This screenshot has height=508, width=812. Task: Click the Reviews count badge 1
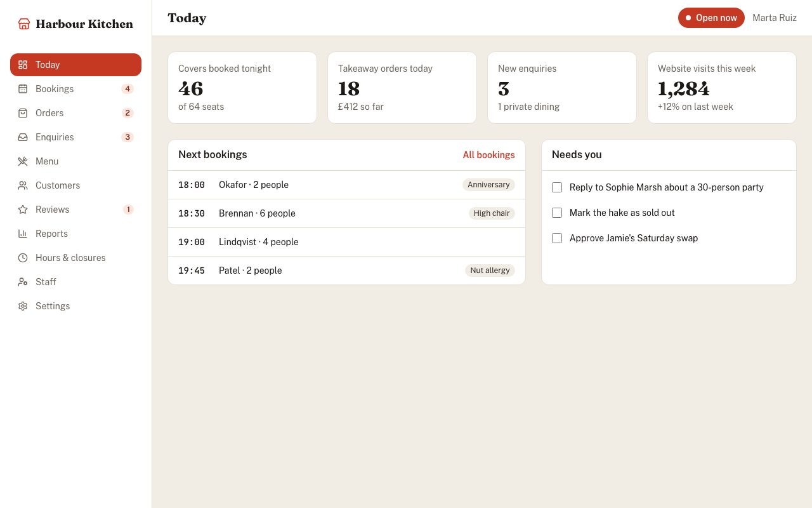128,210
